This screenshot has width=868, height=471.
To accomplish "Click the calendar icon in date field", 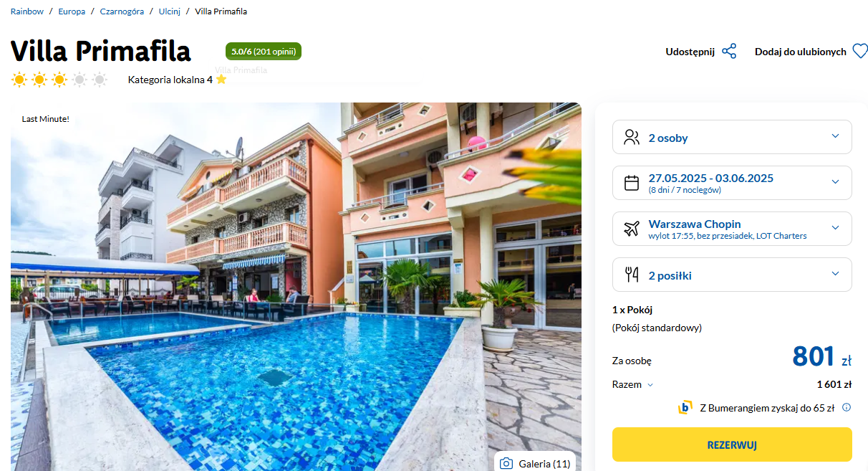I will (632, 183).
